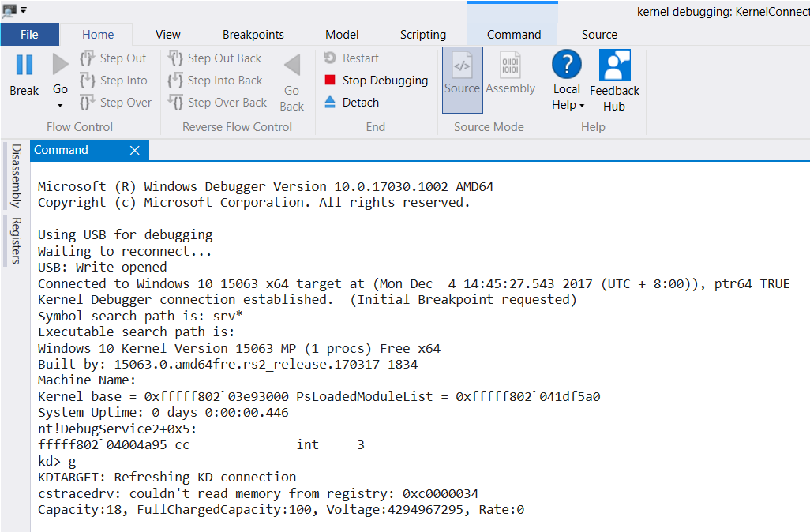Click the Break pause icon

(x=24, y=65)
